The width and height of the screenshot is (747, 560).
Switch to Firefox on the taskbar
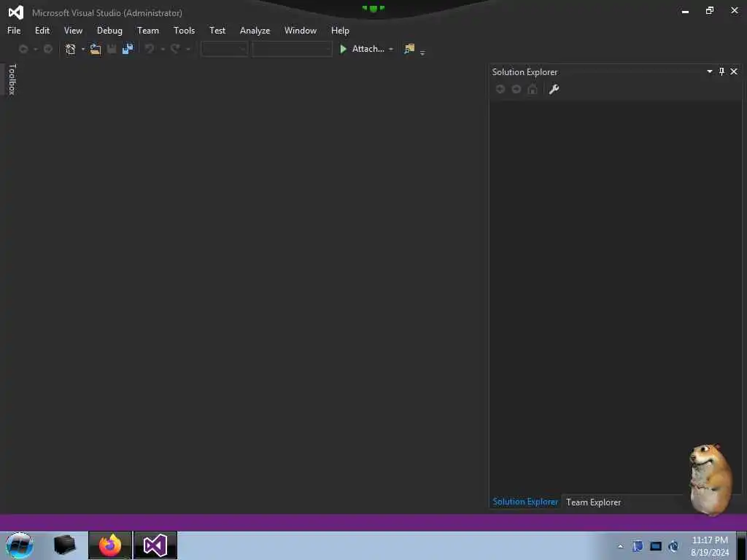pyautogui.click(x=110, y=545)
